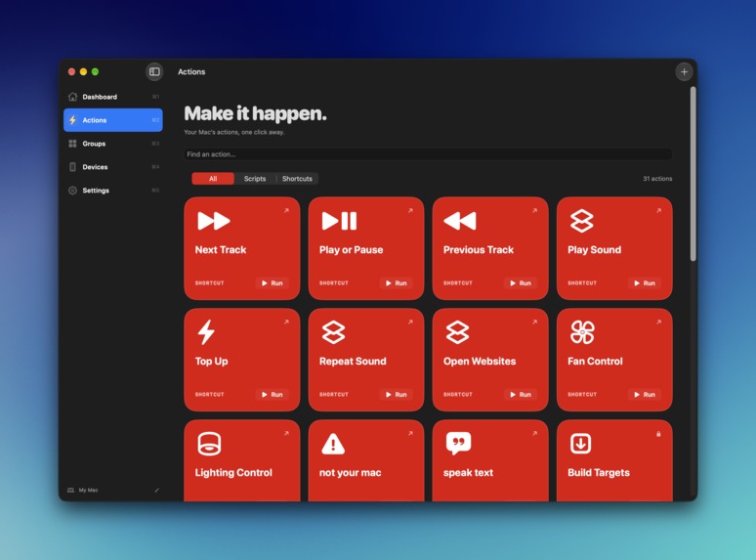The image size is (756, 560).
Task: Run the Play Sound shortcut
Action: click(x=645, y=283)
